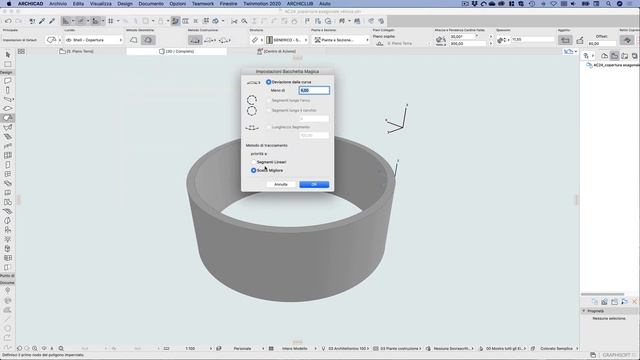Open the GENERICO structure material dropdown

(287, 40)
